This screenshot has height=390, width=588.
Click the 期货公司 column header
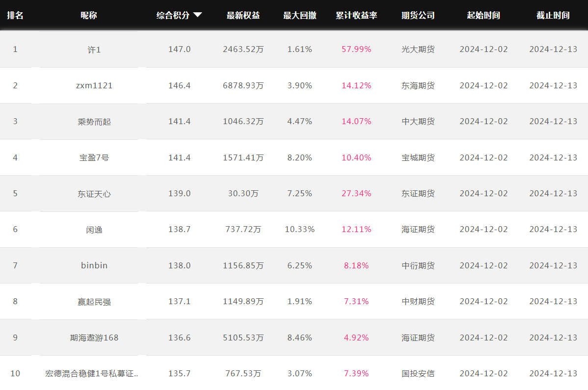(x=418, y=15)
